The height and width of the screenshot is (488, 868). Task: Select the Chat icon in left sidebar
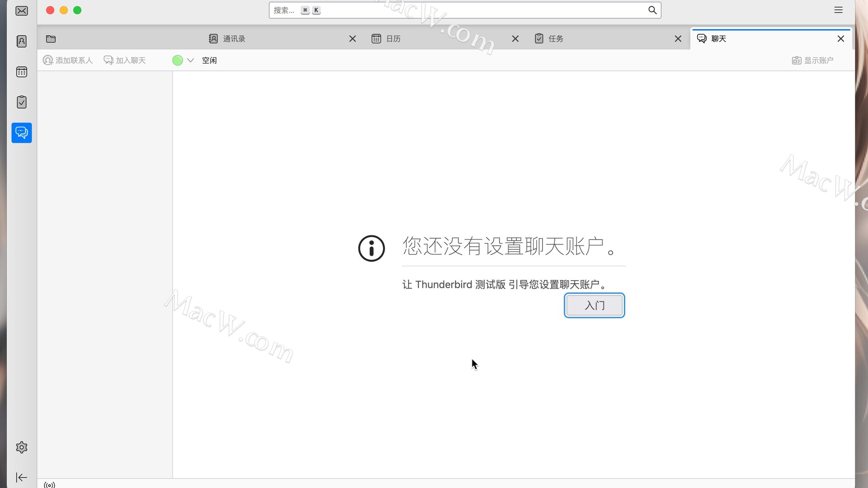click(22, 133)
